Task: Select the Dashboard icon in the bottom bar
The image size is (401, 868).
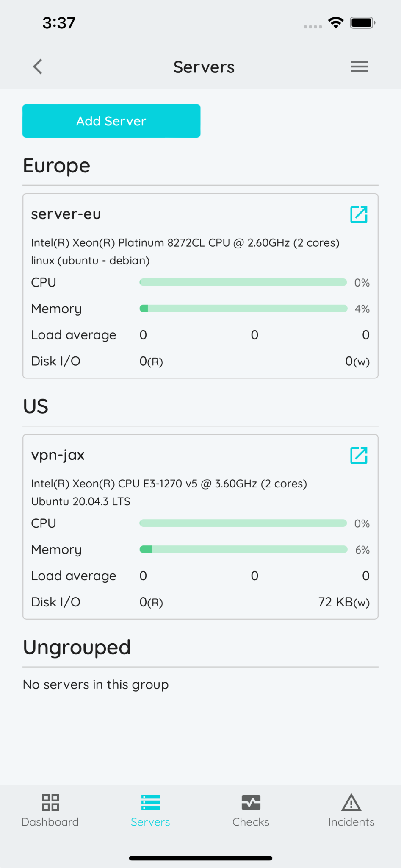Action: [50, 802]
